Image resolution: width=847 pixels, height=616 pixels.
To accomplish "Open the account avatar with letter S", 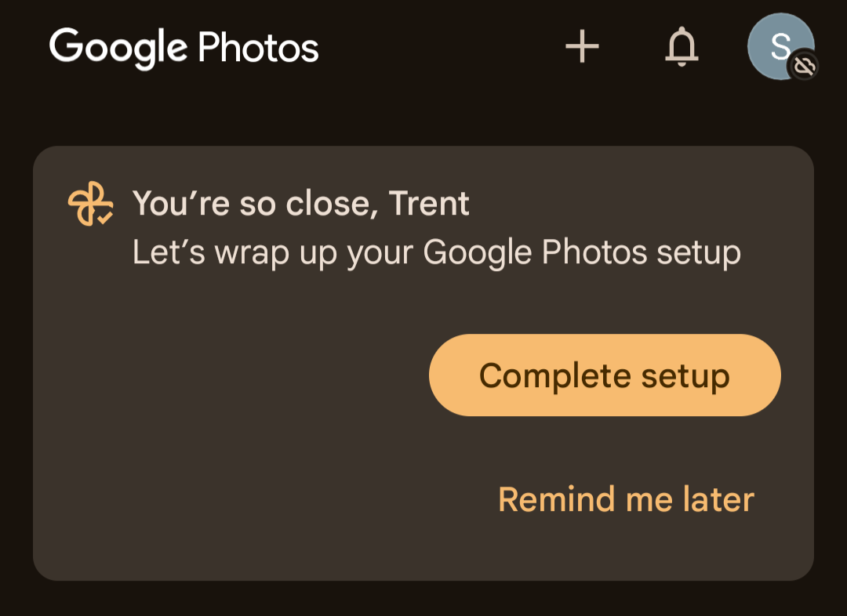I will click(780, 46).
